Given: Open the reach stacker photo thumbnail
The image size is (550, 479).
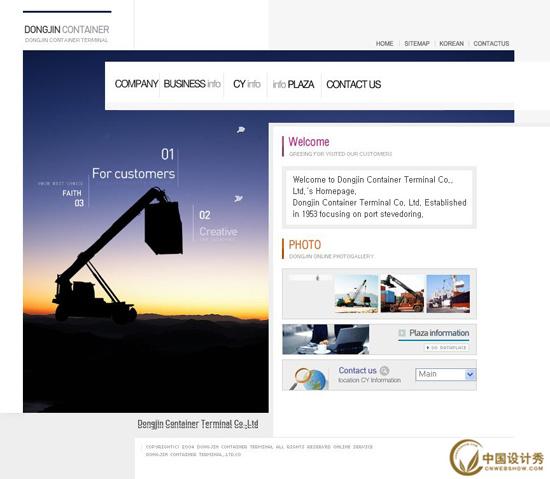Looking at the screenshot, I should click(x=402, y=294).
